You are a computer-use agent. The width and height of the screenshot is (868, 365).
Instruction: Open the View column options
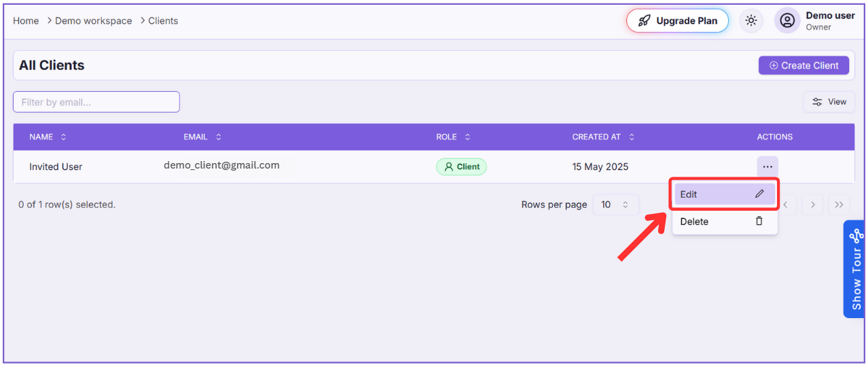pos(829,102)
